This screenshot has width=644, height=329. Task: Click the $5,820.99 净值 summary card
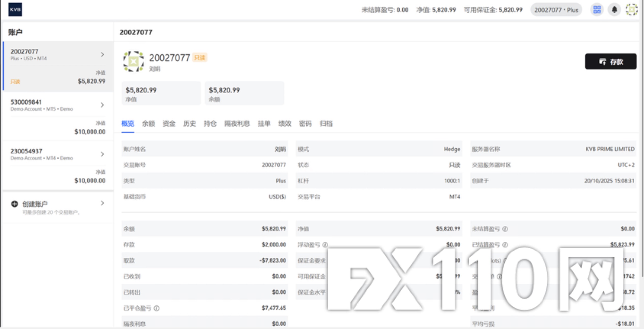tap(161, 93)
